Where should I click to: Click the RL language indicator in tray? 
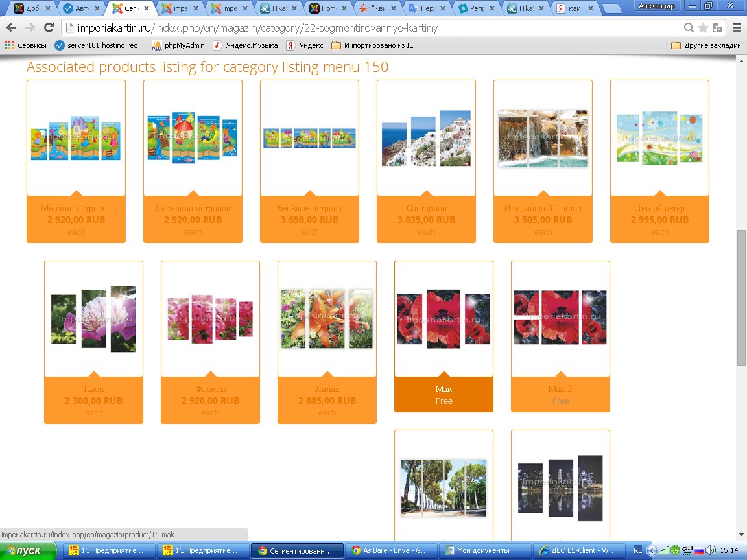[x=637, y=550]
